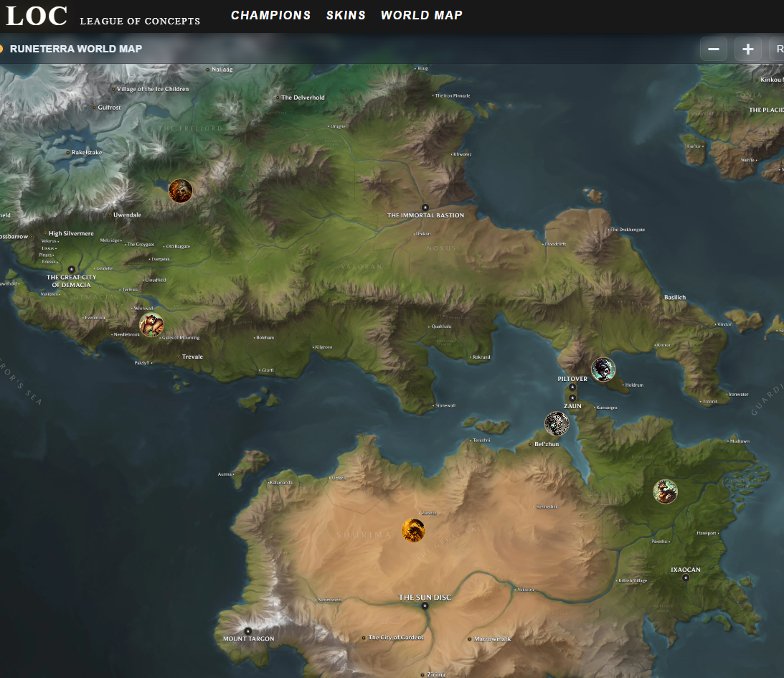
Task: Open the fiery champion marker in Shurima
Action: coord(413,530)
